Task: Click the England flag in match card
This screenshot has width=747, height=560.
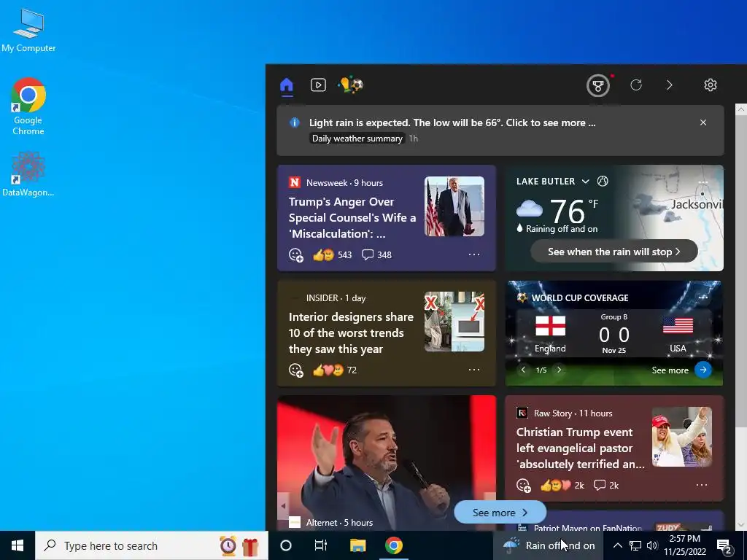Action: click(x=550, y=327)
